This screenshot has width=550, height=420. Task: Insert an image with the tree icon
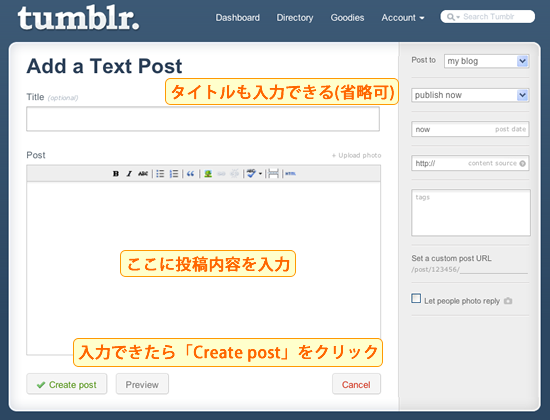[x=208, y=174]
